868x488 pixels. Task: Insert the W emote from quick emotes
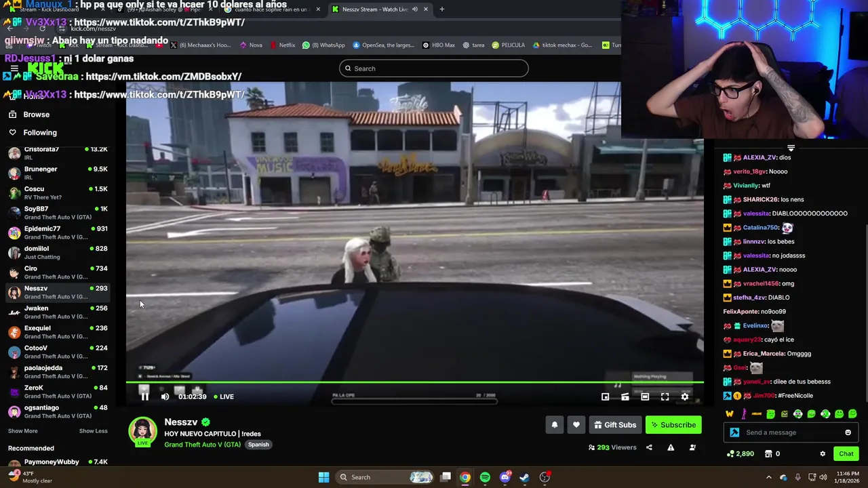(x=730, y=414)
